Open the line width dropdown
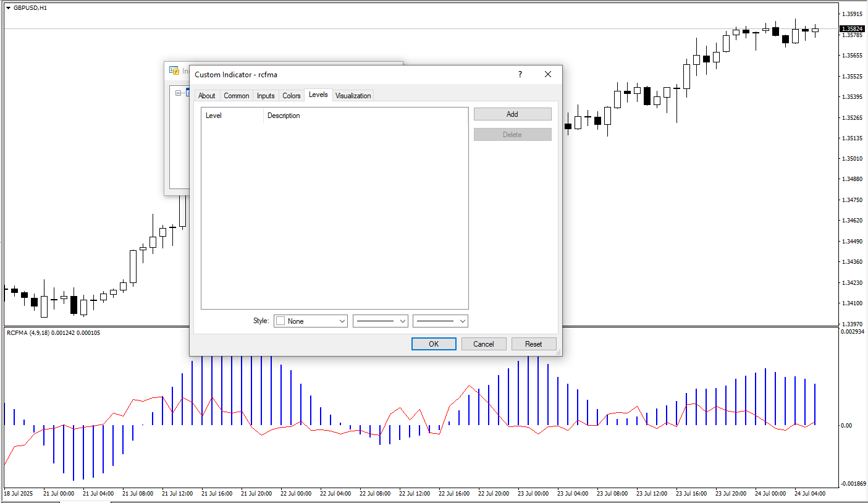This screenshot has height=503, width=868. pos(440,321)
